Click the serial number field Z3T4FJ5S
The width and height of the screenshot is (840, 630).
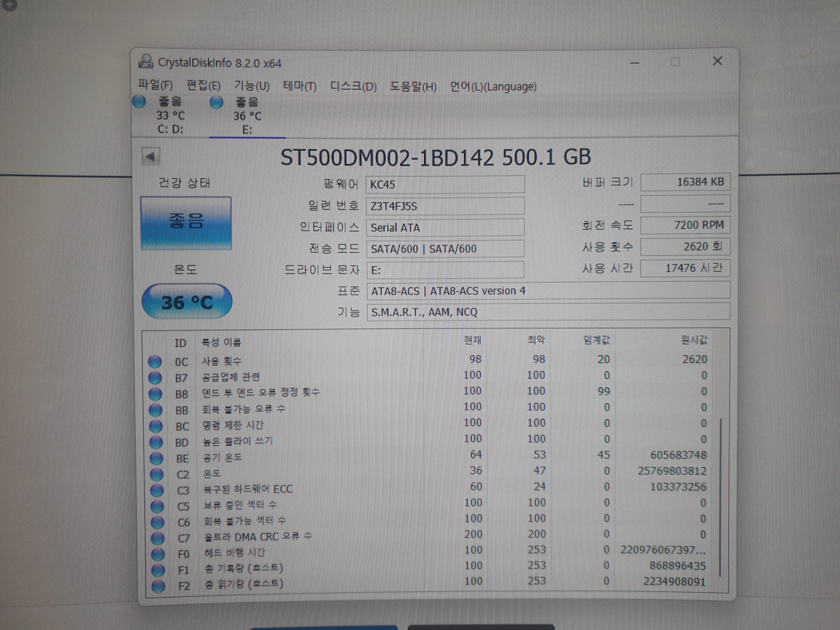[445, 206]
